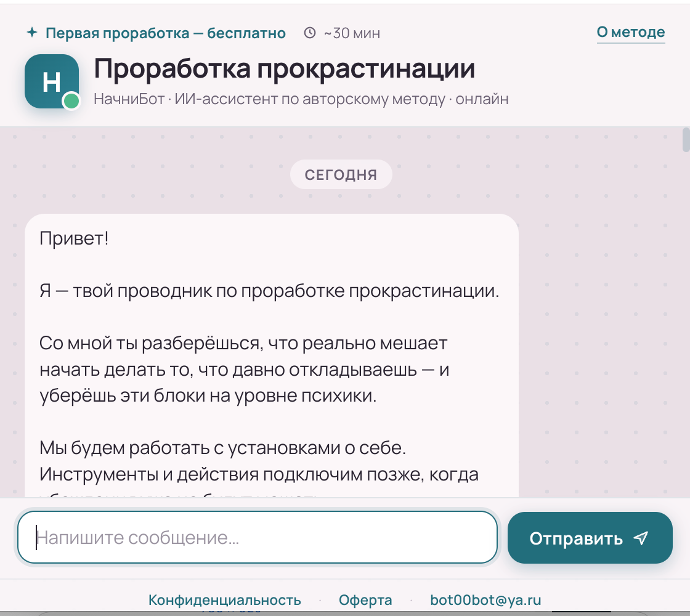Click the "~30 мин" duration text
690x616 pixels.
[352, 33]
